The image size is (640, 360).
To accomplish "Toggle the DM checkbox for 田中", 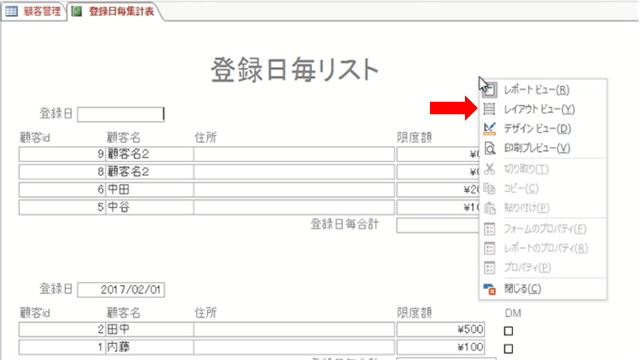I will tap(508, 331).
